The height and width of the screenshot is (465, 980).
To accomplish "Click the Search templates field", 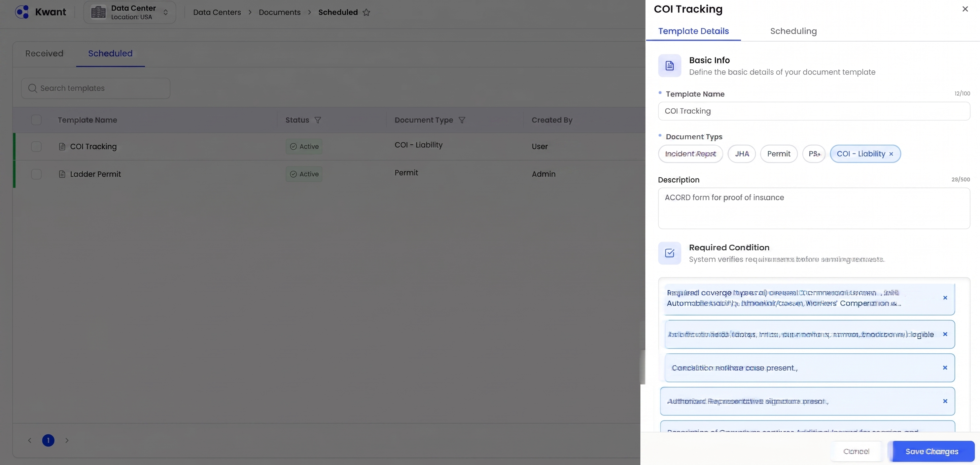I will (95, 88).
